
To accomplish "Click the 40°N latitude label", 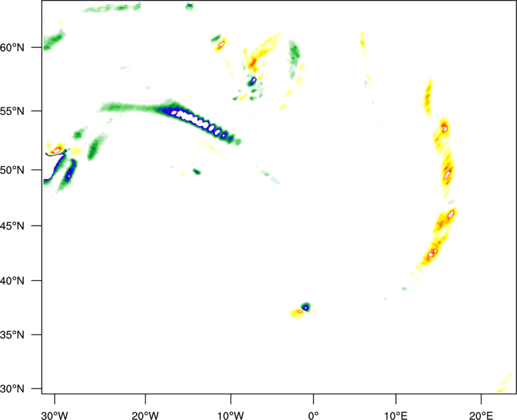I will [12, 281].
